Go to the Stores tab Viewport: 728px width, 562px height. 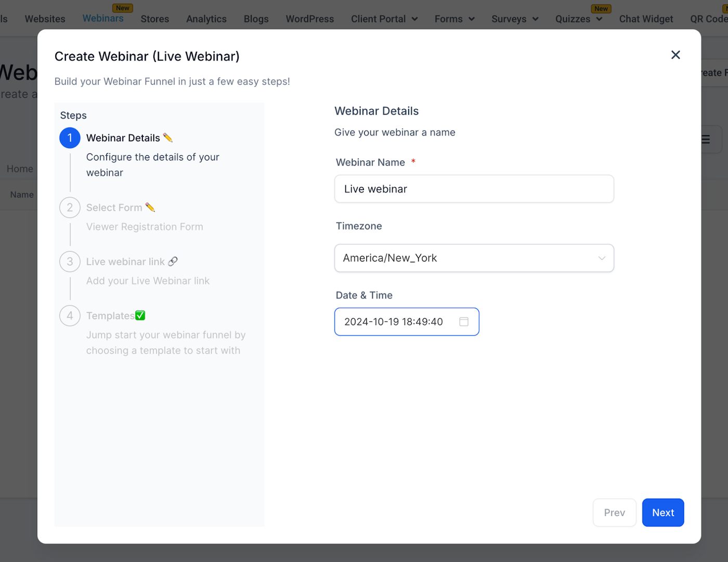click(155, 19)
